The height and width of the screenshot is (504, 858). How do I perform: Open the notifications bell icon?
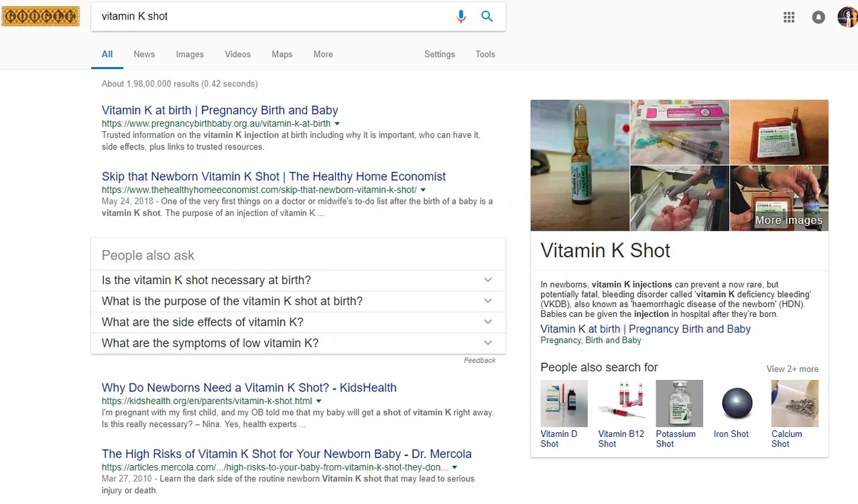tap(818, 17)
